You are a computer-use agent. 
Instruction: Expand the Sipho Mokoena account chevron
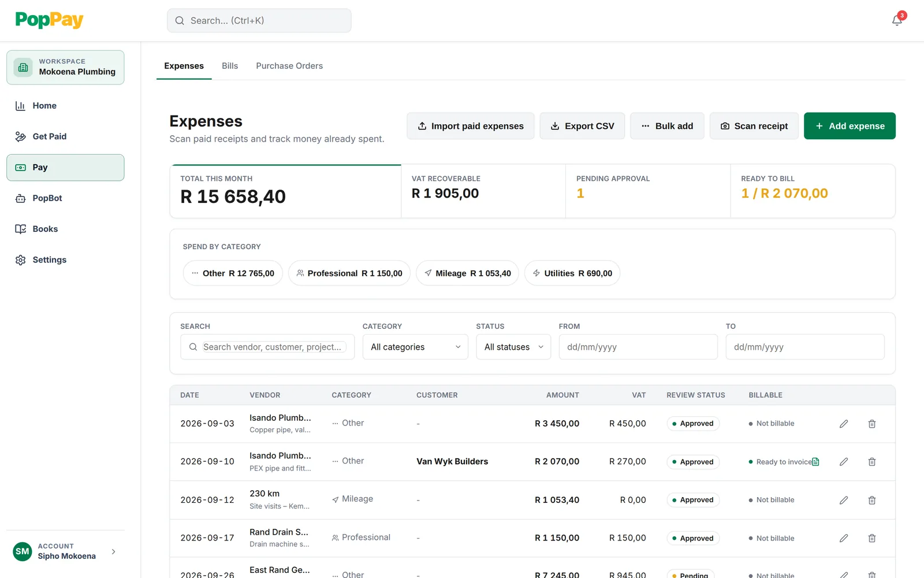coord(113,551)
